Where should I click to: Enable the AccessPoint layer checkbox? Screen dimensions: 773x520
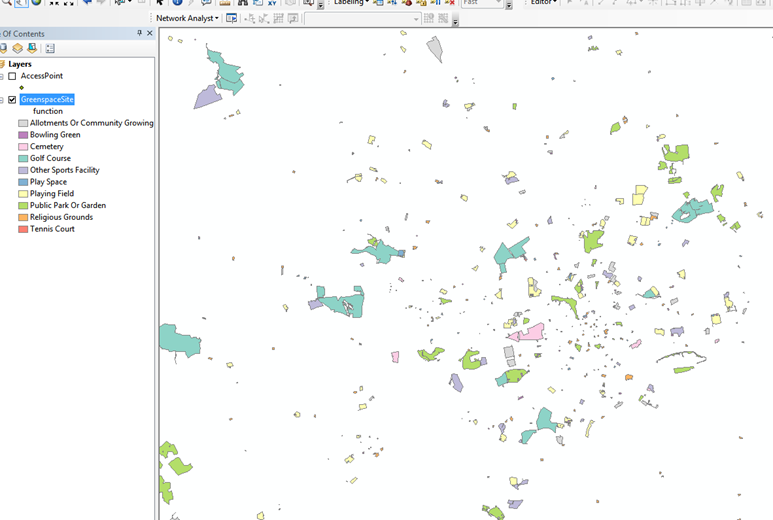(12, 76)
